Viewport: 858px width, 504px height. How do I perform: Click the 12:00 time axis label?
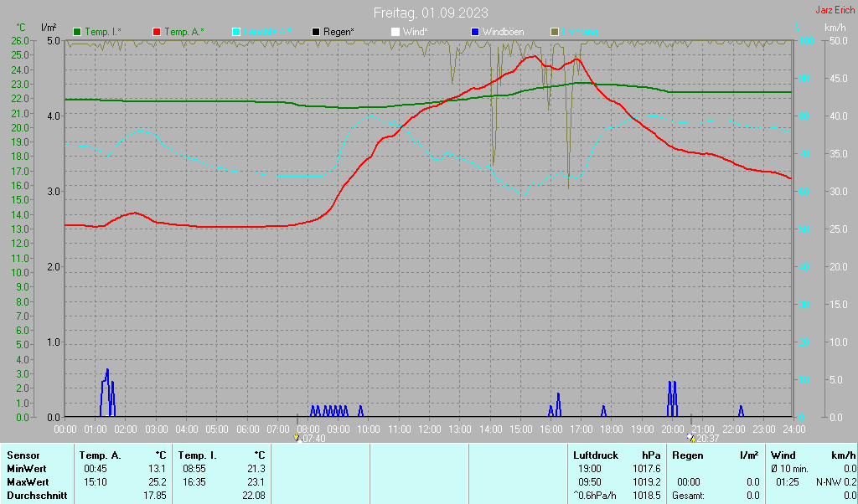430,429
